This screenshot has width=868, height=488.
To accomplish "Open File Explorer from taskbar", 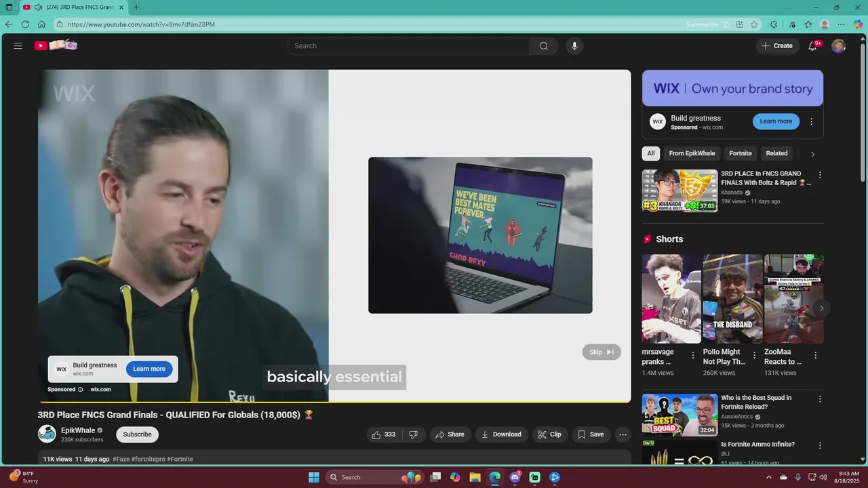I will pyautogui.click(x=475, y=477).
